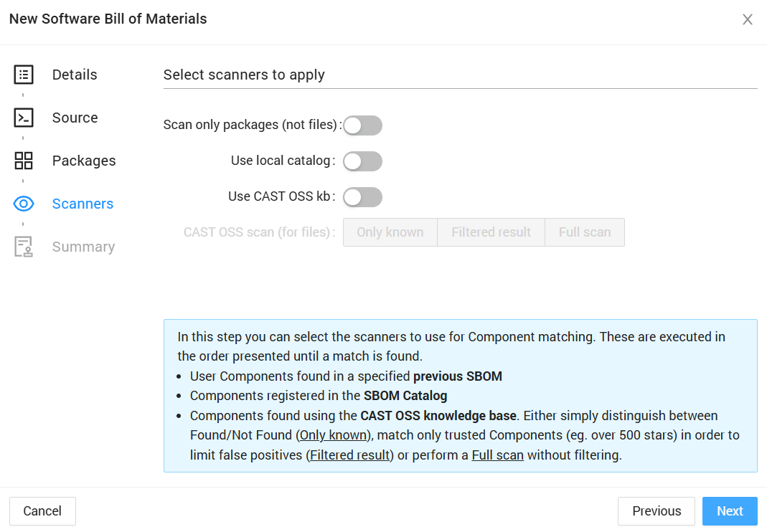The image size is (767, 532).
Task: Click the Details step list icon
Action: (24, 75)
